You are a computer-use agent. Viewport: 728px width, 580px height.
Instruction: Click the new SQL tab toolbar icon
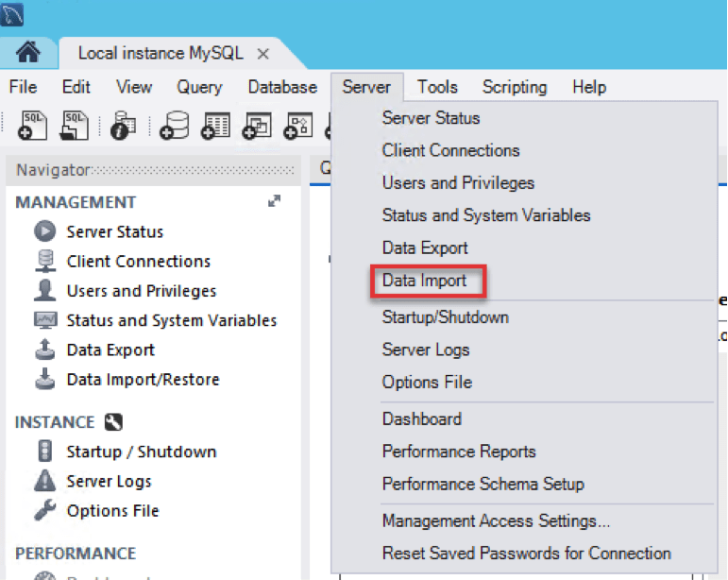click(32, 126)
